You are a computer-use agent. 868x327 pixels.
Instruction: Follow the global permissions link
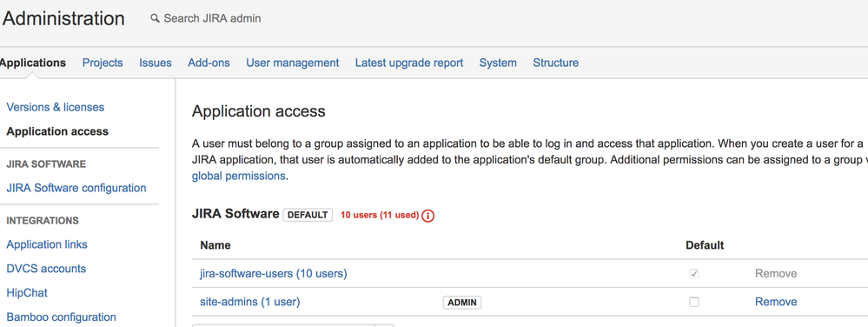(x=239, y=177)
